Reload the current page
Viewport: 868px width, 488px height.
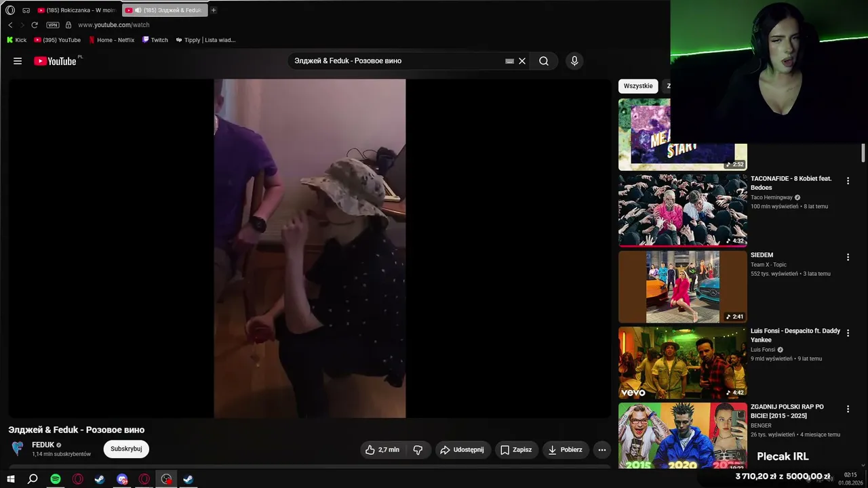click(35, 25)
